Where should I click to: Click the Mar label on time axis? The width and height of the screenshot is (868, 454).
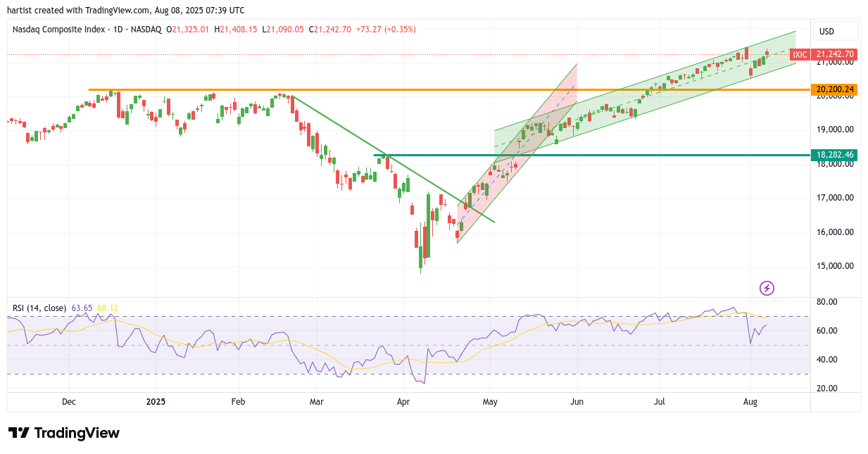(x=317, y=402)
